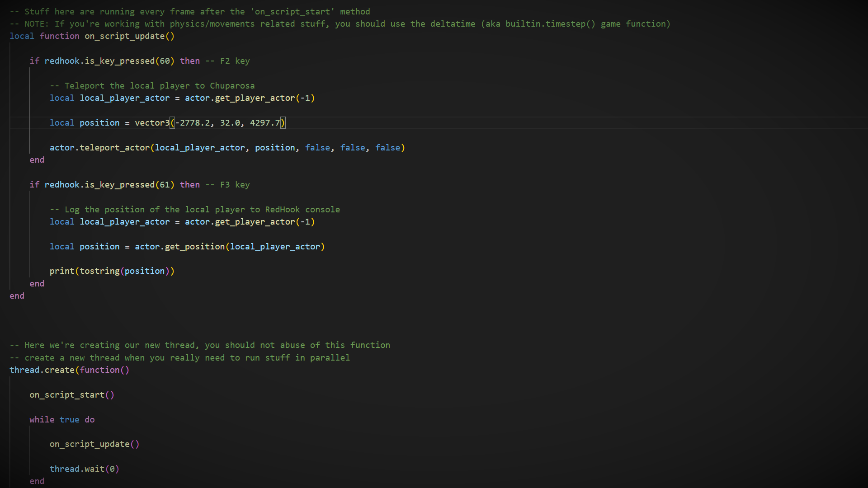Click the first false argument in teleport_actor
This screenshot has width=868, height=488.
(317, 148)
